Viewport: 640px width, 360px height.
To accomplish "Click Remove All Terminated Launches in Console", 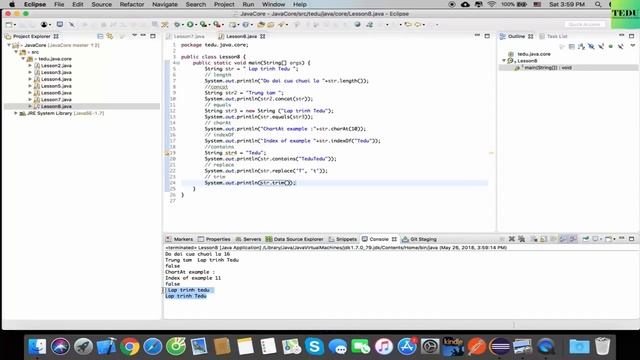I will [521, 239].
